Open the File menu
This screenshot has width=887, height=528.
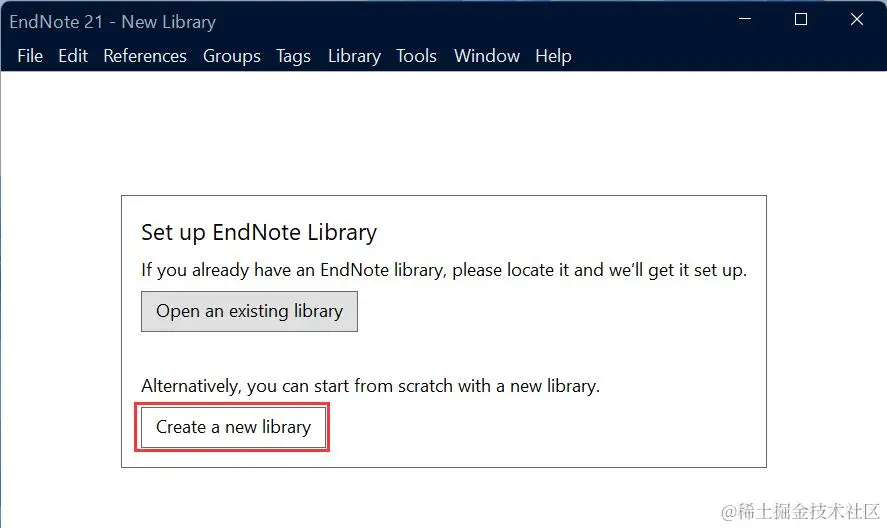pos(30,56)
